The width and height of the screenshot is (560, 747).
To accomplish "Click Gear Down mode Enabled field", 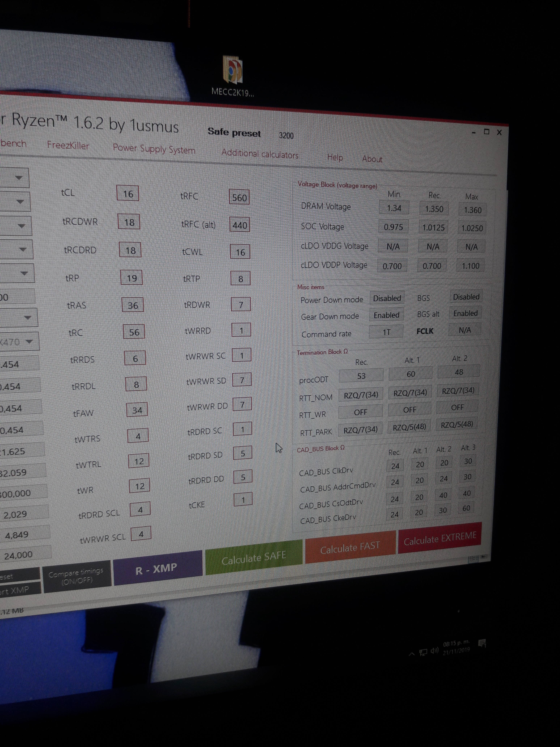I will point(386,315).
